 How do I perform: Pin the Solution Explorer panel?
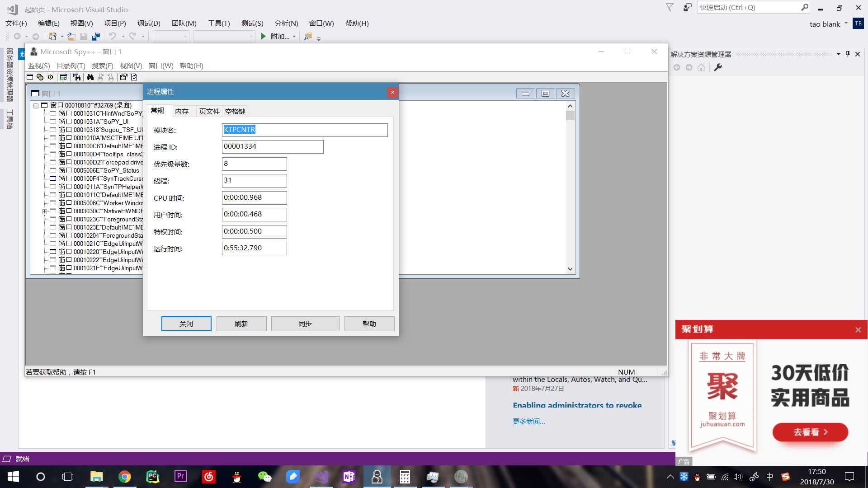pos(848,54)
